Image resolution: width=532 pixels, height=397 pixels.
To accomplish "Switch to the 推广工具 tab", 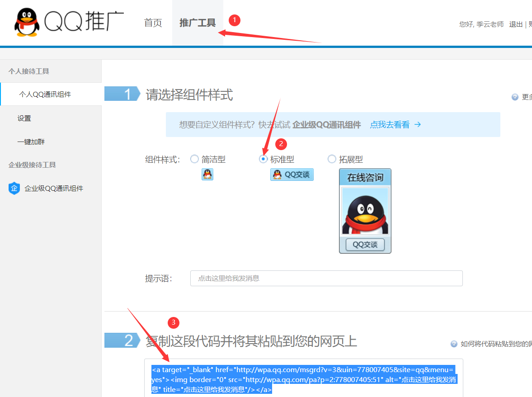I will pyautogui.click(x=198, y=23).
